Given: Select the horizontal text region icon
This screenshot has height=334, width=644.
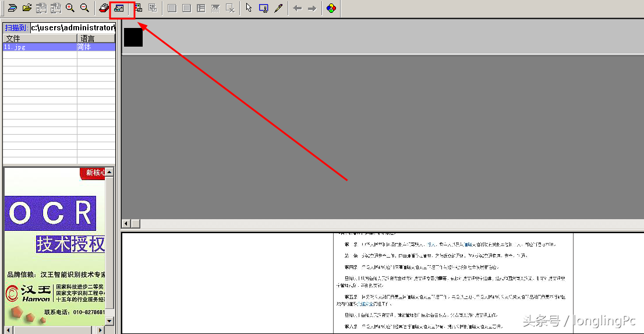Looking at the screenshot, I should click(172, 8).
